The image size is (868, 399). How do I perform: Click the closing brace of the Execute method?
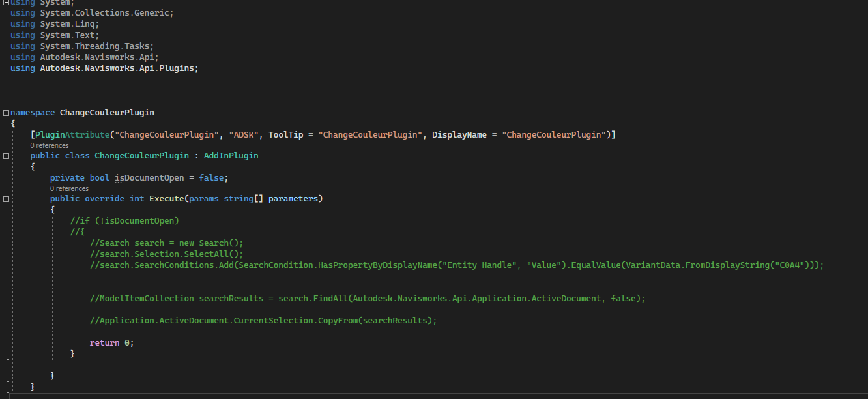[72, 353]
